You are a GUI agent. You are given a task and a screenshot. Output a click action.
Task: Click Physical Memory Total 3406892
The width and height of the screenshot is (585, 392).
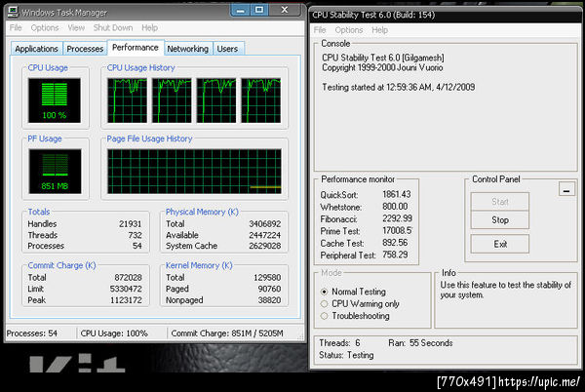tap(265, 224)
